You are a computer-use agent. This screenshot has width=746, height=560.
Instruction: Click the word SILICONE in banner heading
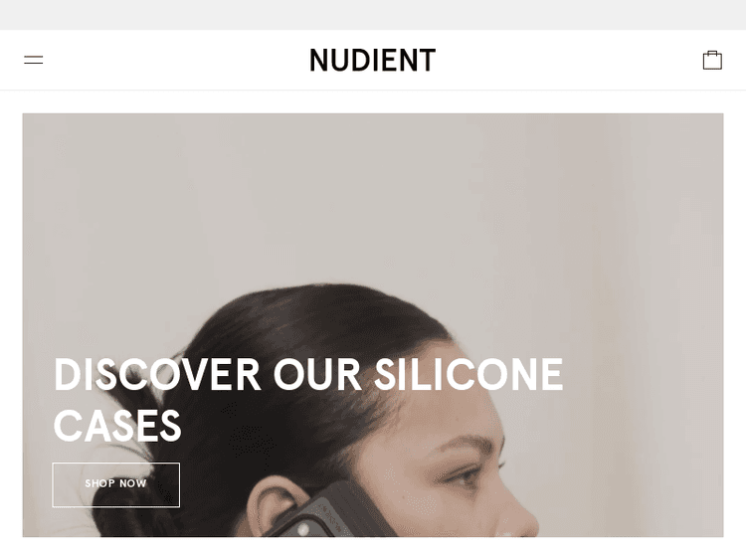click(468, 374)
